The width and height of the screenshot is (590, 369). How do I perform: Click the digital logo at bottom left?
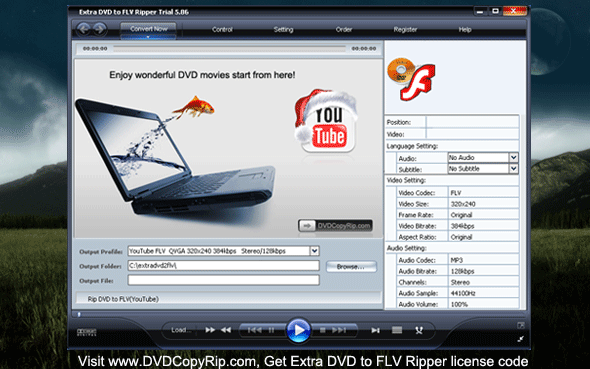87,332
